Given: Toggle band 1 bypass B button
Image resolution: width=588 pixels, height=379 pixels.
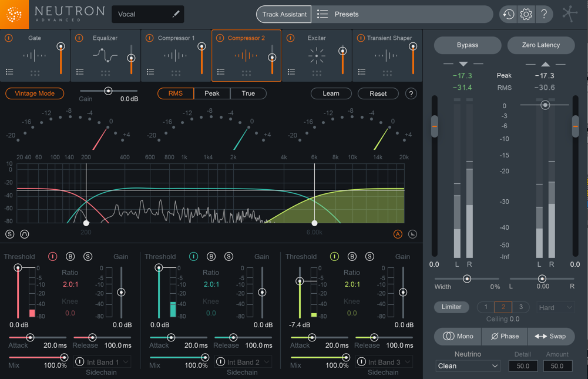Looking at the screenshot, I should [70, 256].
